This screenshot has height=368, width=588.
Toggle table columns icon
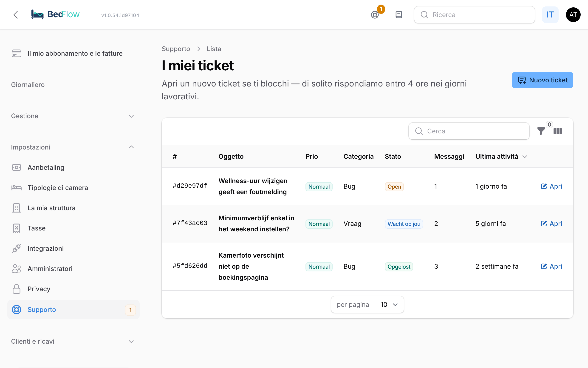558,131
